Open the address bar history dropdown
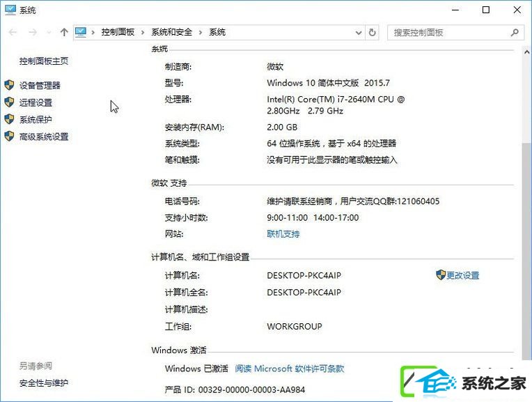 [x=359, y=33]
